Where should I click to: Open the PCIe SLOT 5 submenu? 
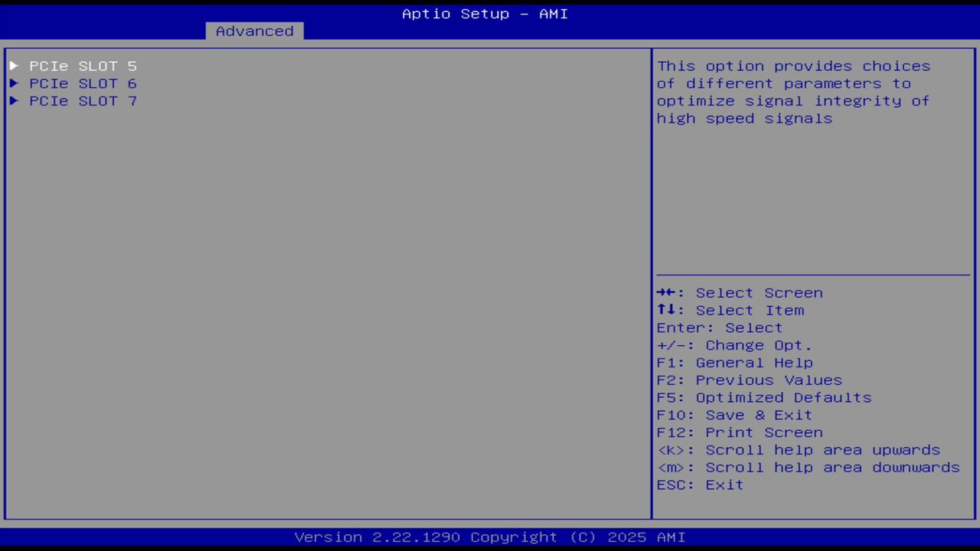83,66
